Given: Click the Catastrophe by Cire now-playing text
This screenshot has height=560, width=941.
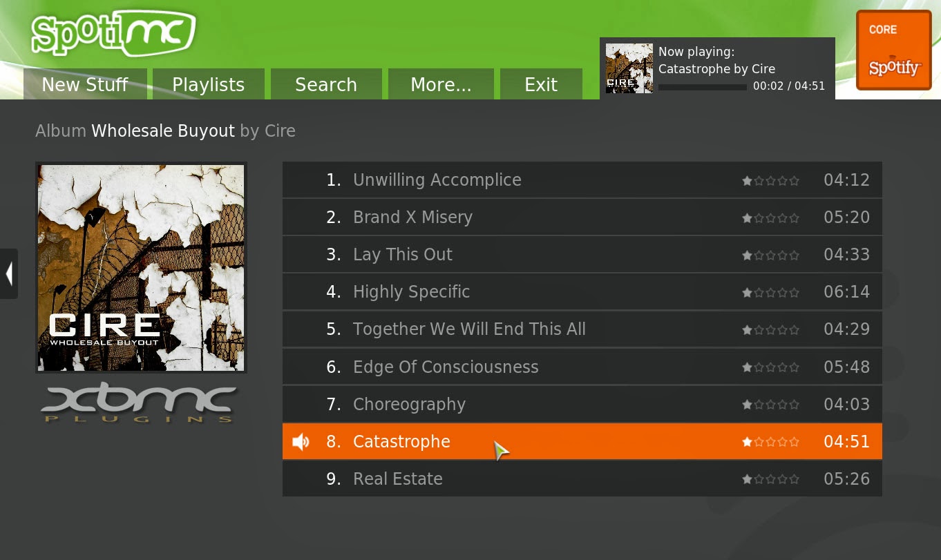Looking at the screenshot, I should 716,68.
